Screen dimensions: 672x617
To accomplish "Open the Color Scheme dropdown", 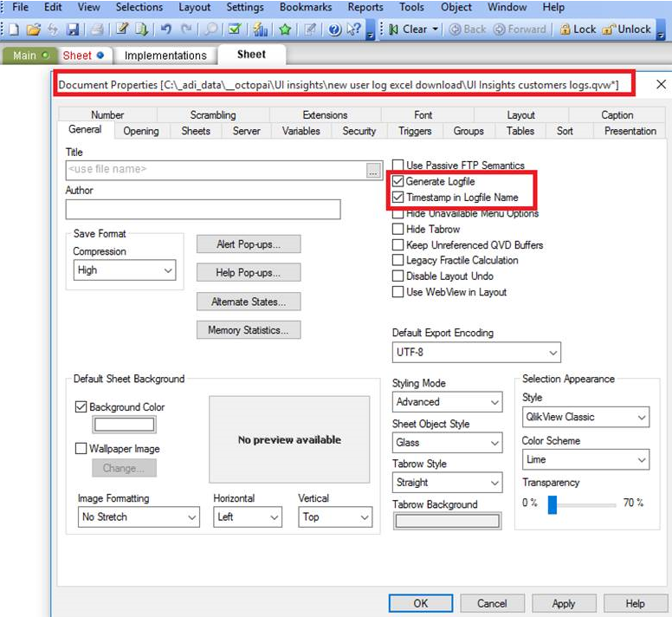I will pos(585,460).
